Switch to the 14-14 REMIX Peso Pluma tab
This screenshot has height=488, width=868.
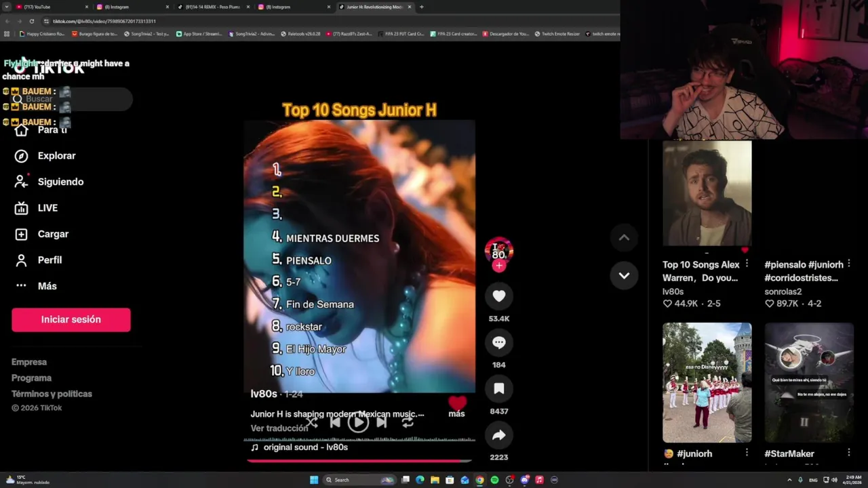point(213,7)
